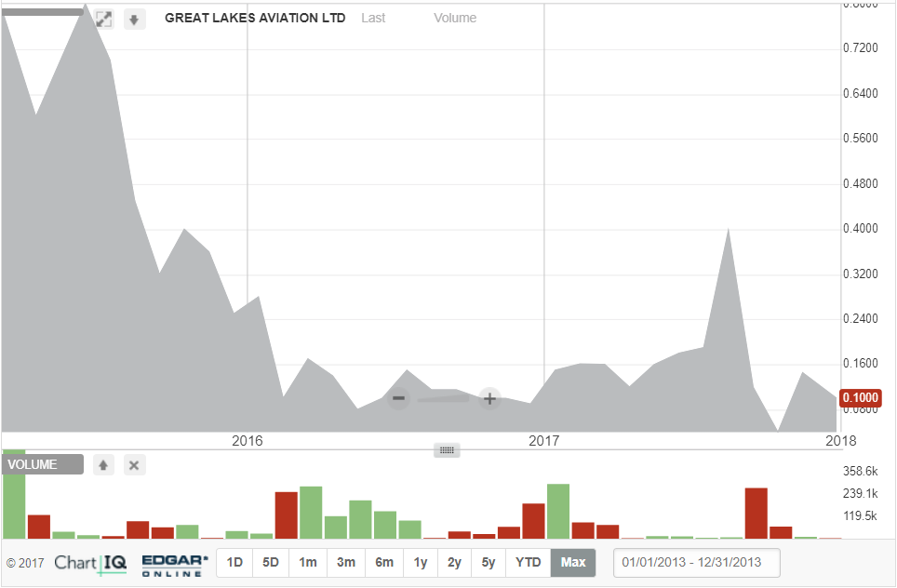897x588 pixels.
Task: Click the 0.3200 price axis label
Action: pyautogui.click(x=861, y=274)
